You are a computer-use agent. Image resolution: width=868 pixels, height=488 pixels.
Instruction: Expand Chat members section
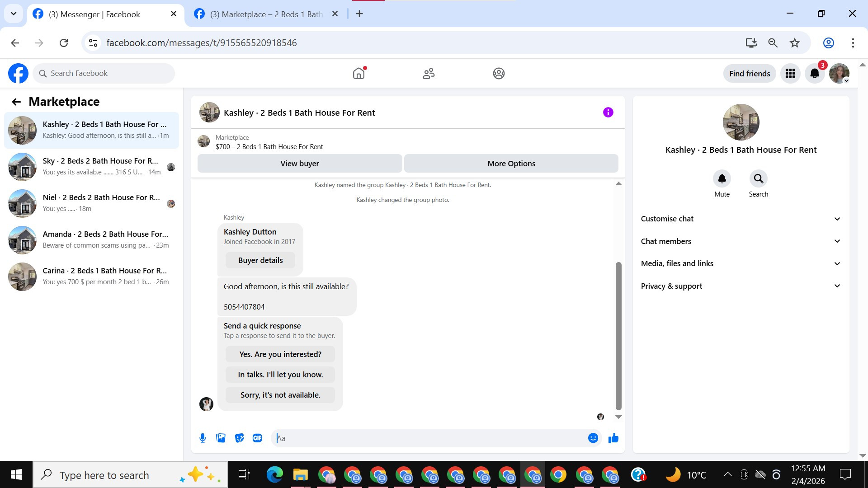[x=741, y=241]
